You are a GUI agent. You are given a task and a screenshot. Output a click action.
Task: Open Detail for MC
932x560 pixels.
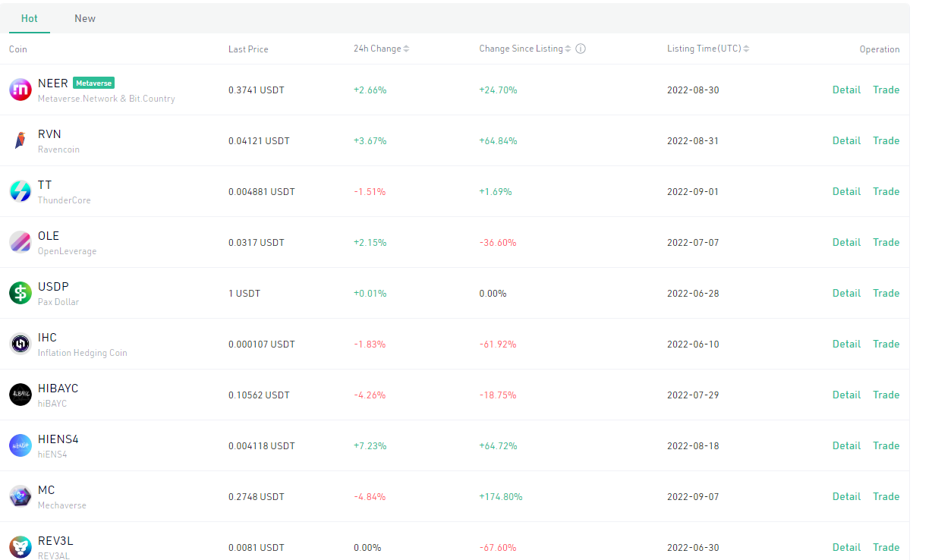click(846, 496)
